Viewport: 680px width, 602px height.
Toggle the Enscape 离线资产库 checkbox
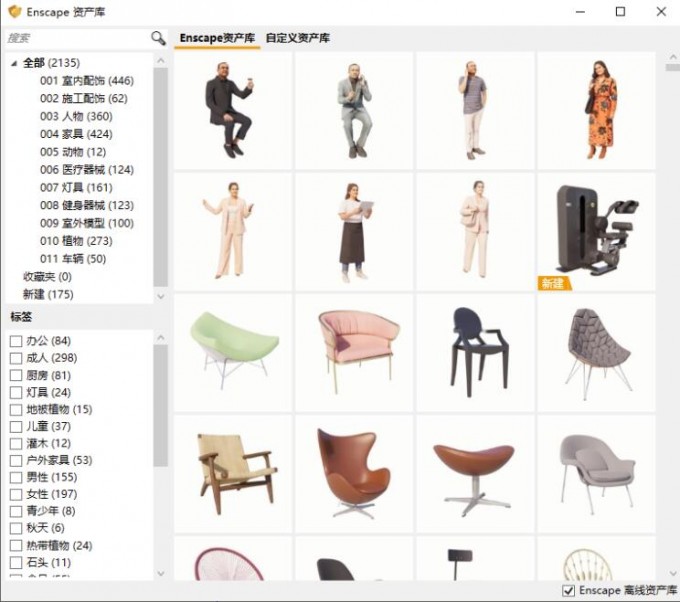[x=569, y=590]
